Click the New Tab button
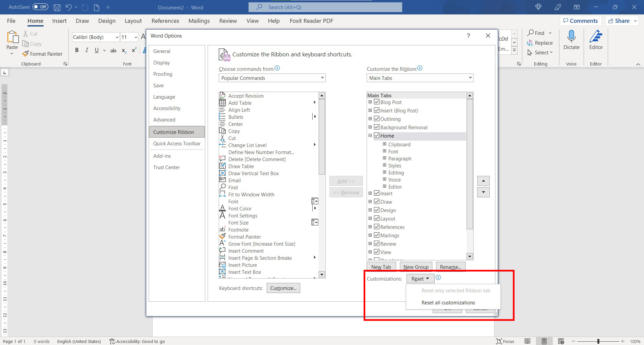This screenshot has width=644, height=345. click(x=381, y=267)
